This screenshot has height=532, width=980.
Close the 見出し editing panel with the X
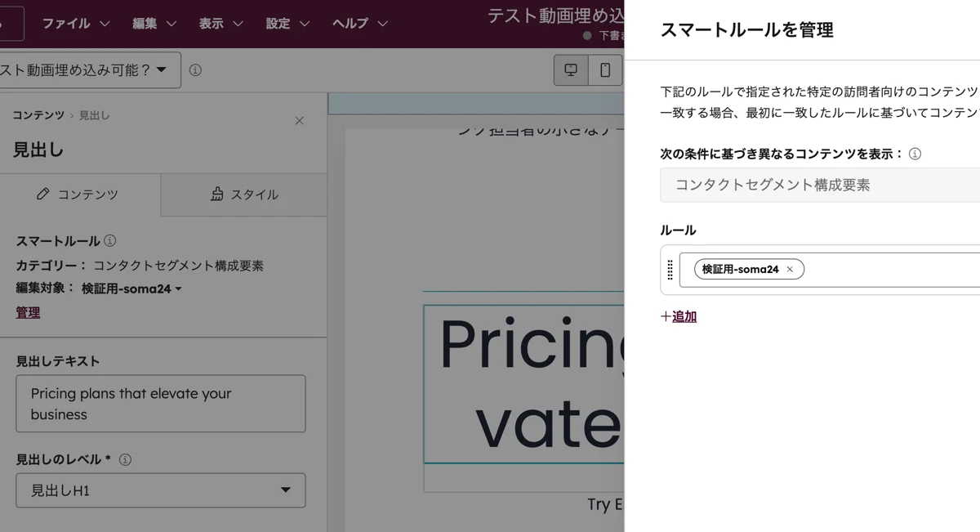coord(299,120)
